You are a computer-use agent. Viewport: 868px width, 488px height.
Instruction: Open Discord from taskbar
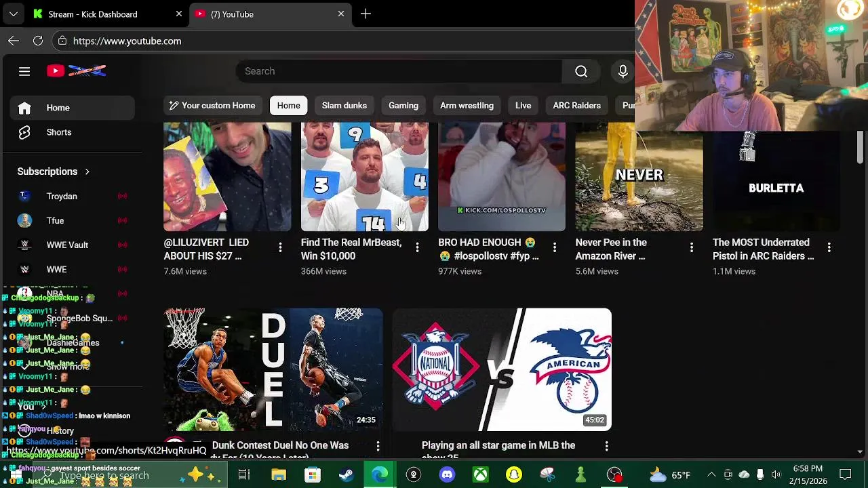pyautogui.click(x=447, y=475)
